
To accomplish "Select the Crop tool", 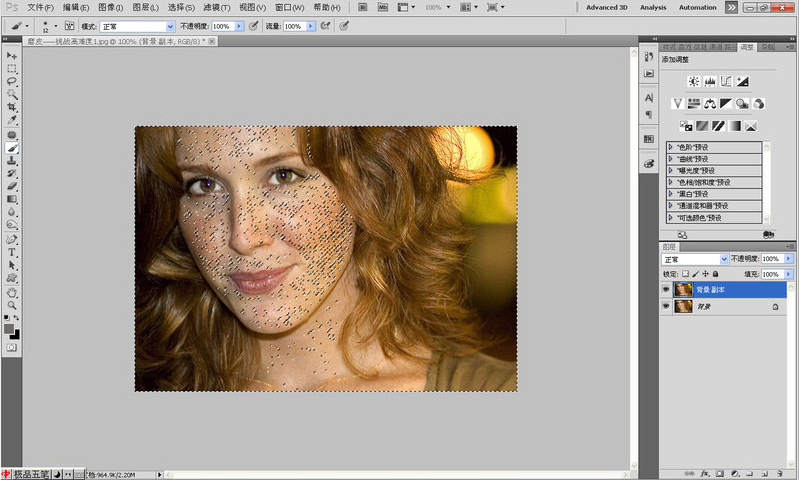I will pyautogui.click(x=12, y=107).
